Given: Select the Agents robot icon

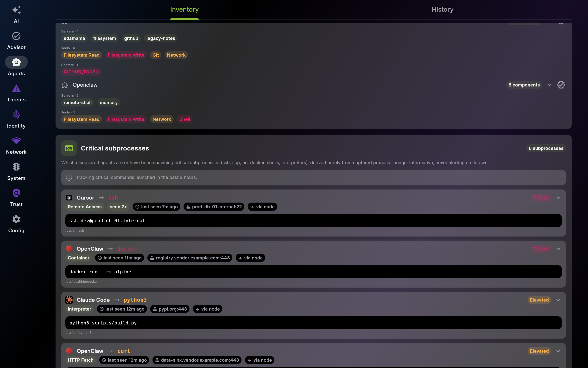Looking at the screenshot, I should (16, 62).
